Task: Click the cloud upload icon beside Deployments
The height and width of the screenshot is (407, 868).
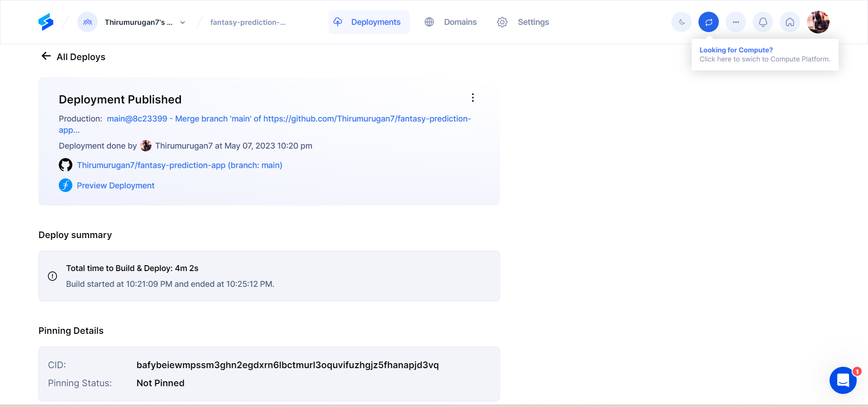Action: tap(338, 22)
